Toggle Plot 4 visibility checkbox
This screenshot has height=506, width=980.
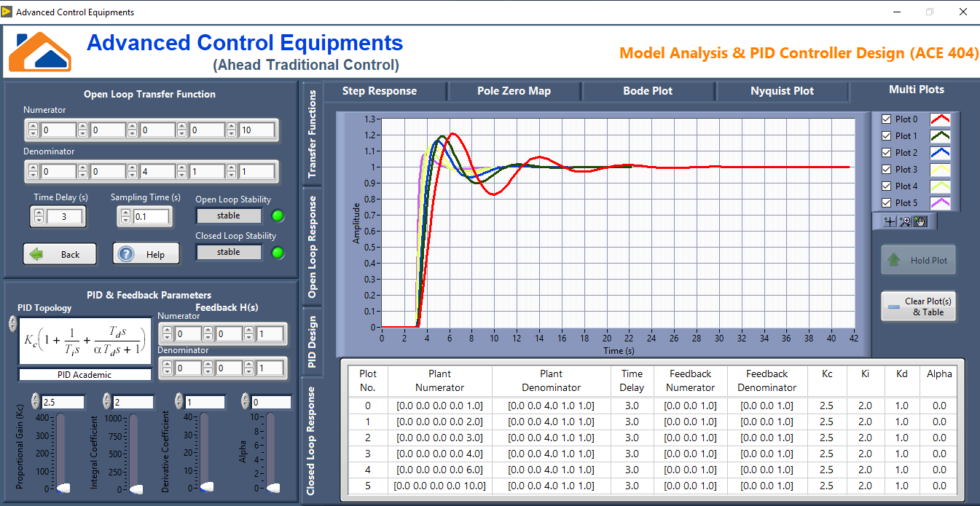click(886, 186)
